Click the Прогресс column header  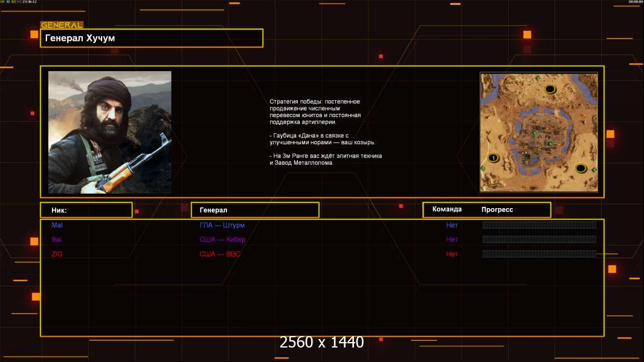pyautogui.click(x=497, y=210)
